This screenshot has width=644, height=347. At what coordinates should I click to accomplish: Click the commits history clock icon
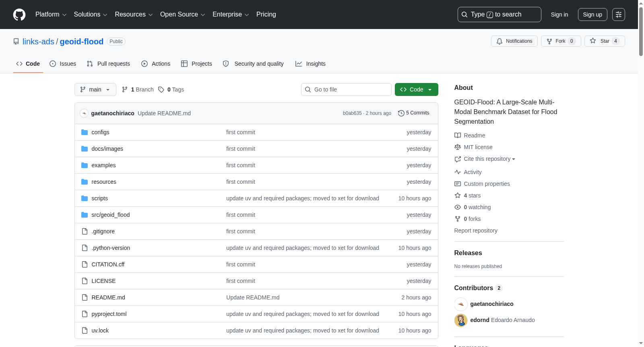click(x=401, y=113)
